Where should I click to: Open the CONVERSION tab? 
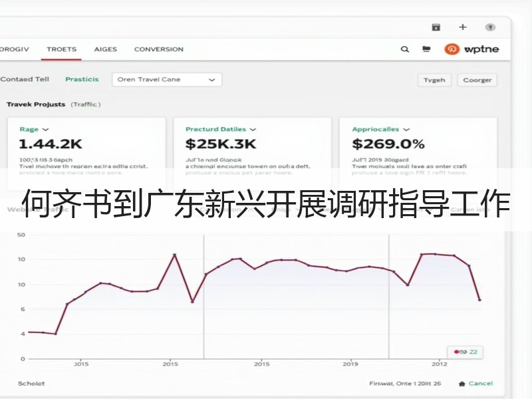pos(159,49)
